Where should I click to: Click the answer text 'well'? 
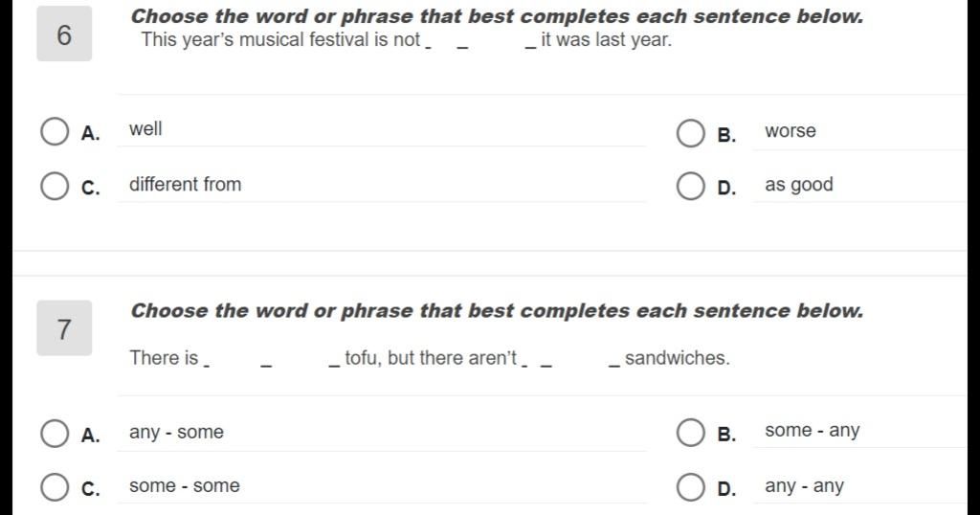click(145, 128)
